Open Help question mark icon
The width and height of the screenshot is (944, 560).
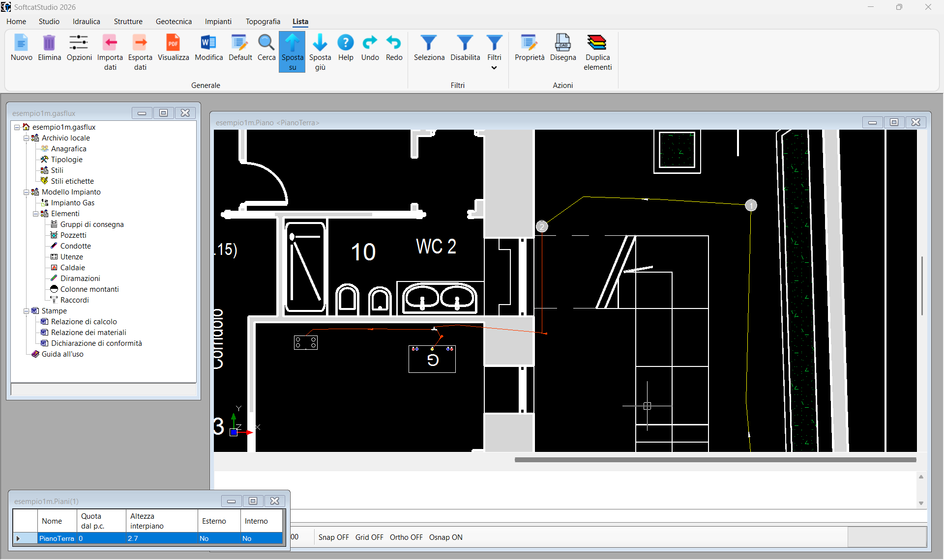(346, 43)
